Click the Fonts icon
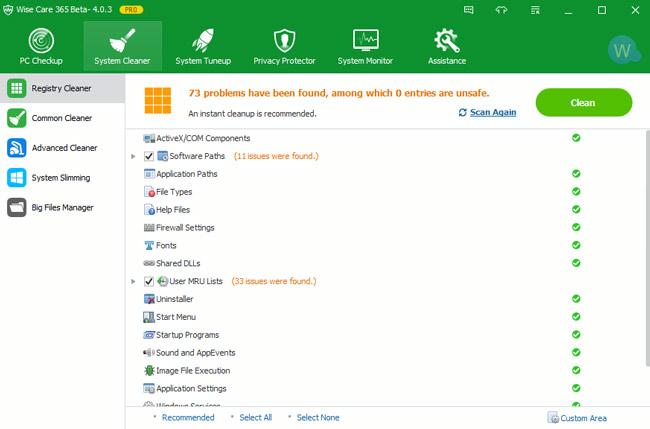 coord(149,245)
